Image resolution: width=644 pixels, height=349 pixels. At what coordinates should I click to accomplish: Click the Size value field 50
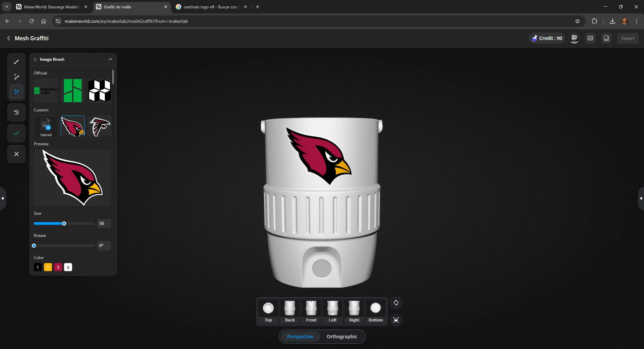point(104,223)
